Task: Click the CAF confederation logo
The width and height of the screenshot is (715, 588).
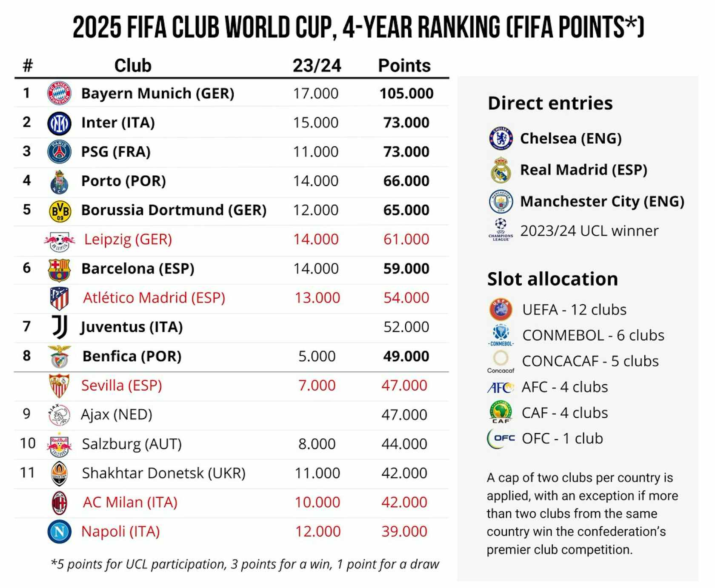Action: (501, 413)
